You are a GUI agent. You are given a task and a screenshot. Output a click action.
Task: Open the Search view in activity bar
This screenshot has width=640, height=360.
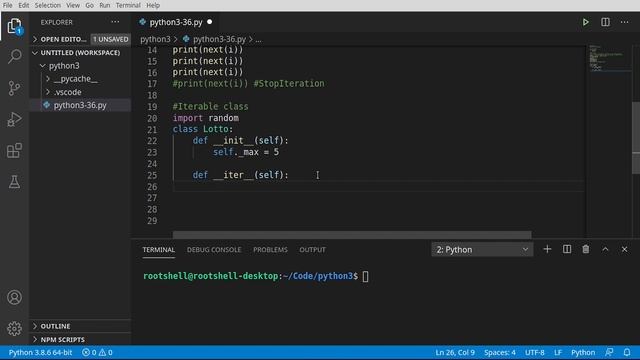coord(14,56)
